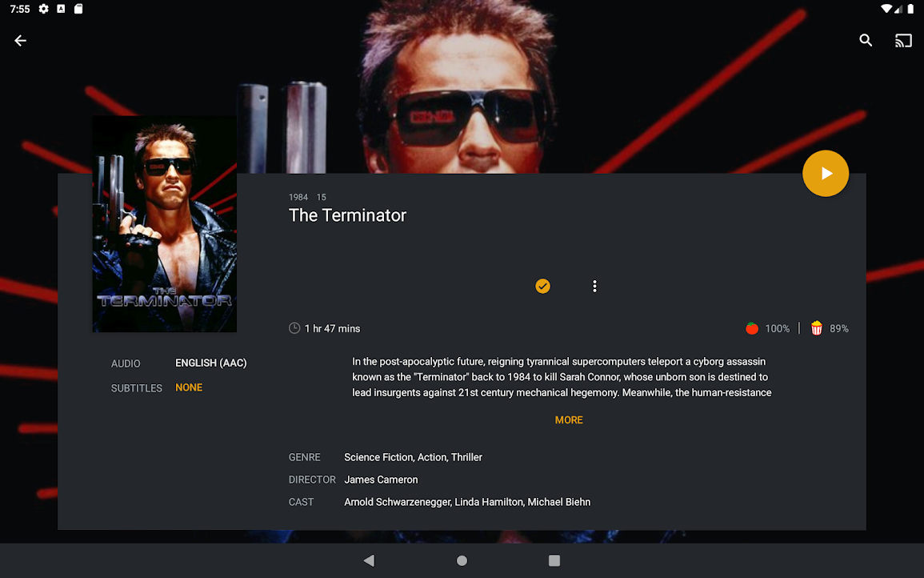
Task: Open director James Cameron
Action: point(381,480)
